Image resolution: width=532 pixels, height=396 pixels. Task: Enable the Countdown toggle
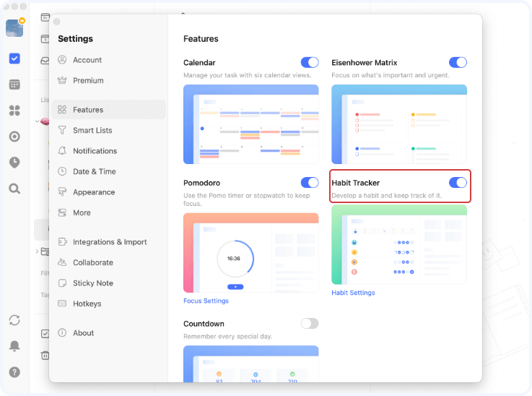(310, 324)
